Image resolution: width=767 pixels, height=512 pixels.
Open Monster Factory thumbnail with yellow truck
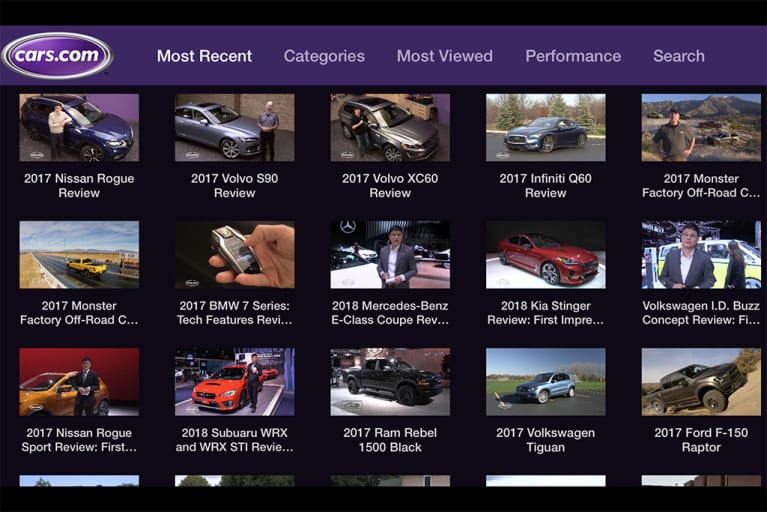(79, 255)
